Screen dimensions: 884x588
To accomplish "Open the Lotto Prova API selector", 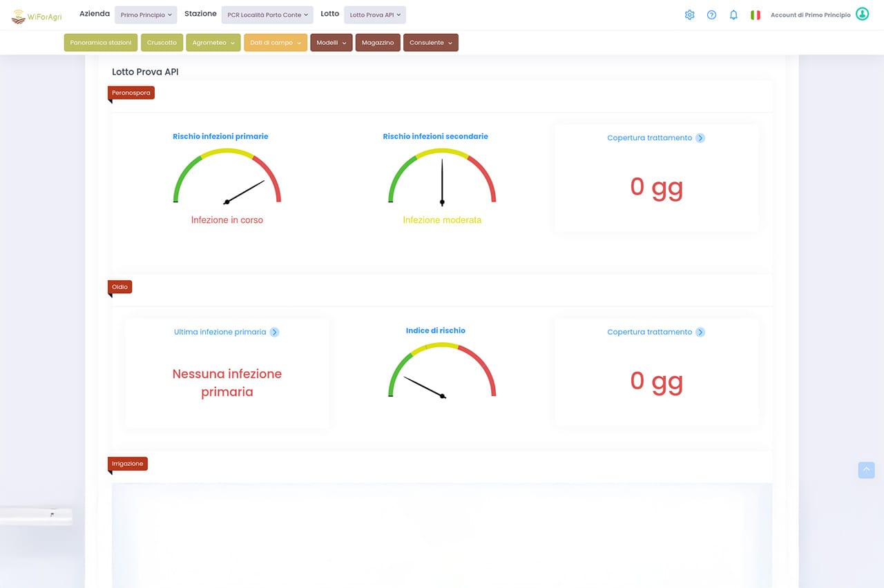I will tap(375, 14).
